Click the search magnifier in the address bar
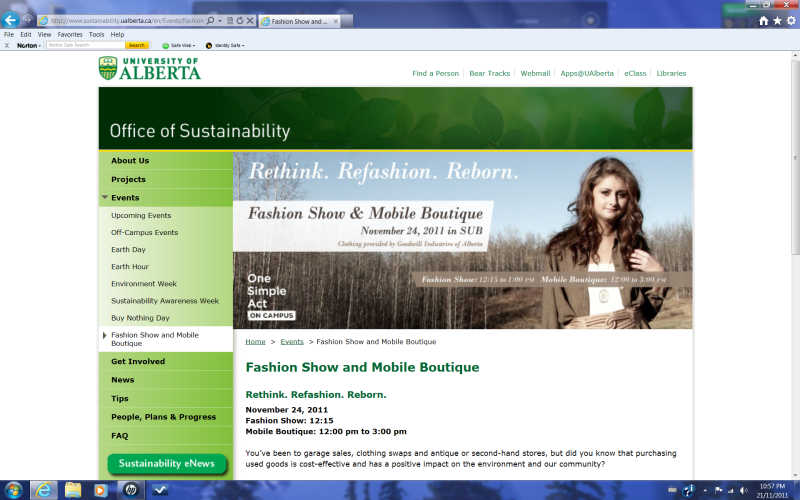Viewport: 800px width, 500px height. (210, 21)
